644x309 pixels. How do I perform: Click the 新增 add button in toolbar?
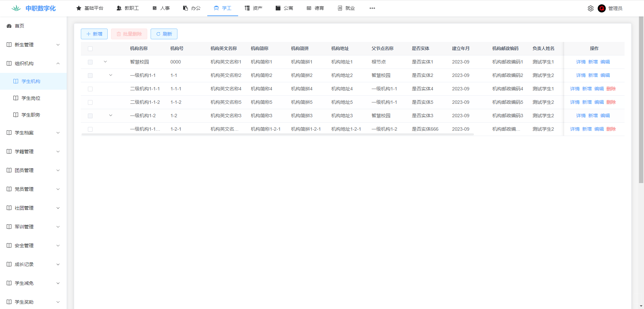click(94, 34)
